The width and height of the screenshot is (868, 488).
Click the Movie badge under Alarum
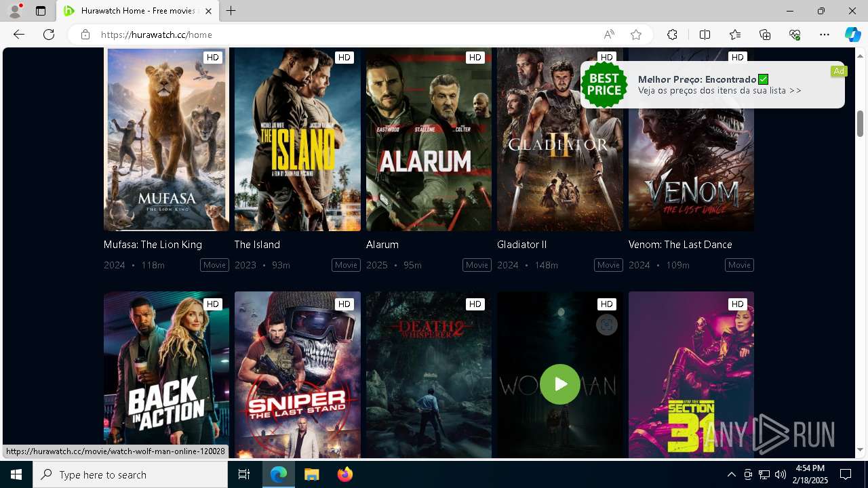477,265
